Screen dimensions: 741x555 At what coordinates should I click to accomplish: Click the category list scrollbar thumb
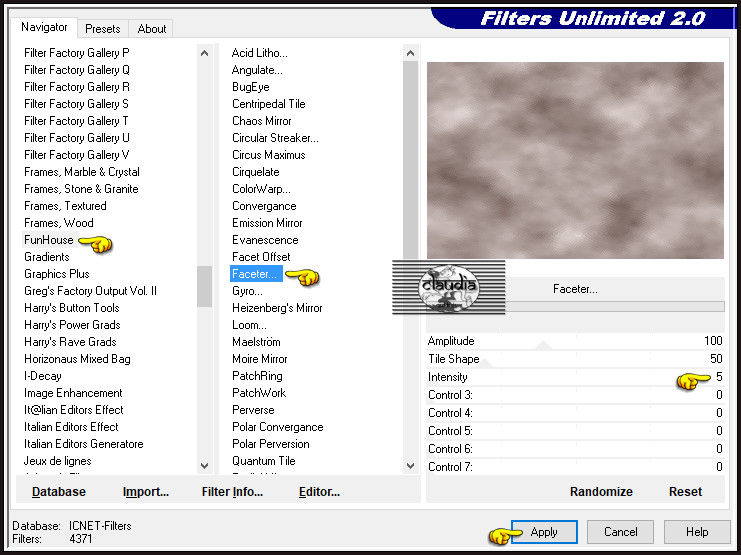point(205,286)
